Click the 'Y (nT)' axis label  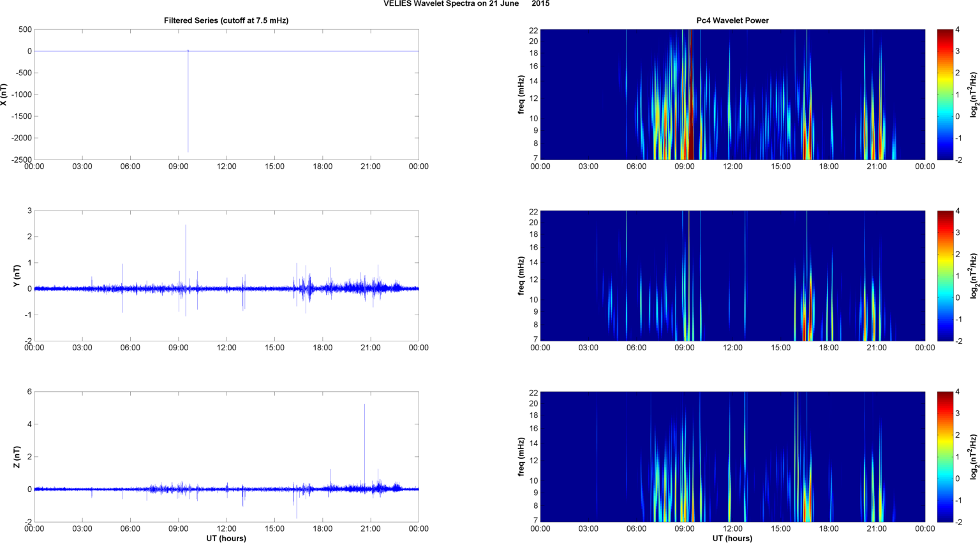(17, 276)
